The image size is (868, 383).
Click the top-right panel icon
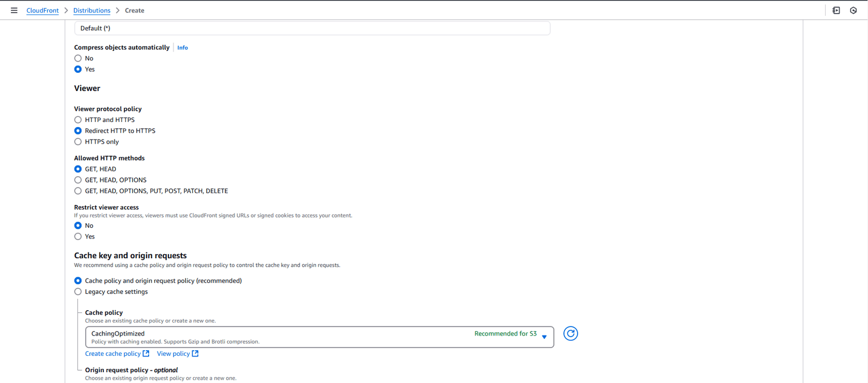pyautogui.click(x=836, y=10)
